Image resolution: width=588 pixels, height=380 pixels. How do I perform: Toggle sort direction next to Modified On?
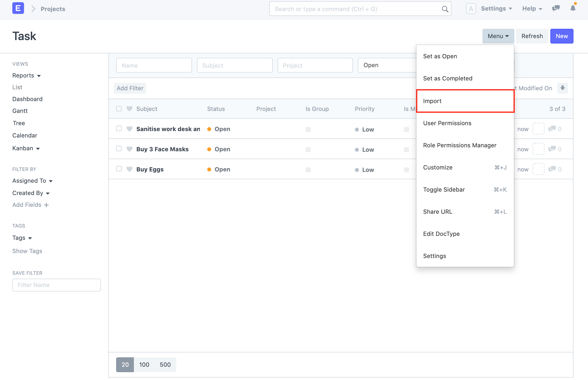tap(562, 88)
